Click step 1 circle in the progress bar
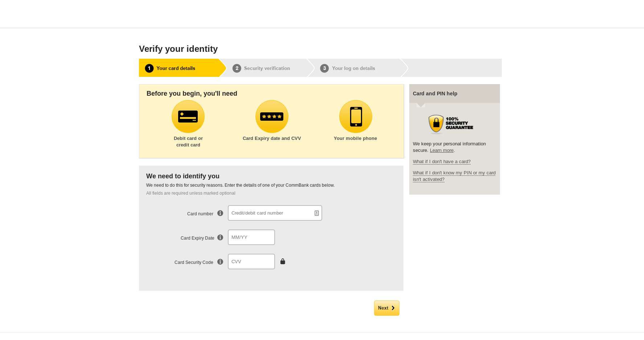 click(149, 68)
